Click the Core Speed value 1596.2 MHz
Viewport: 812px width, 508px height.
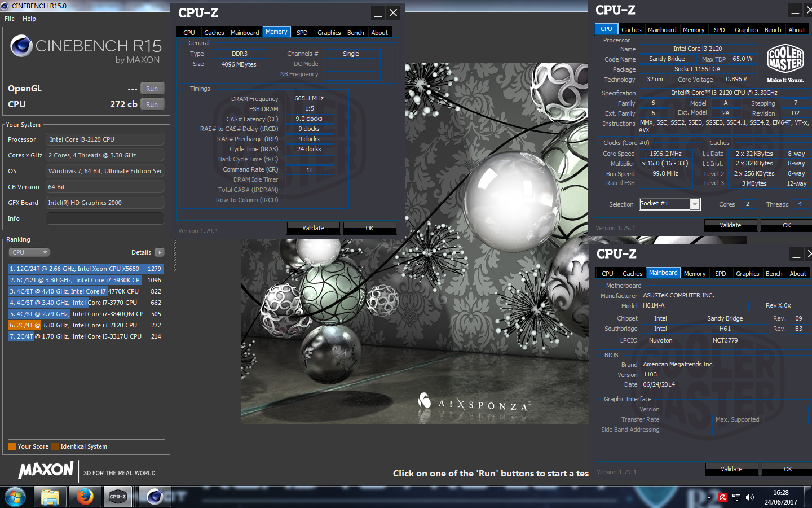[x=665, y=154]
